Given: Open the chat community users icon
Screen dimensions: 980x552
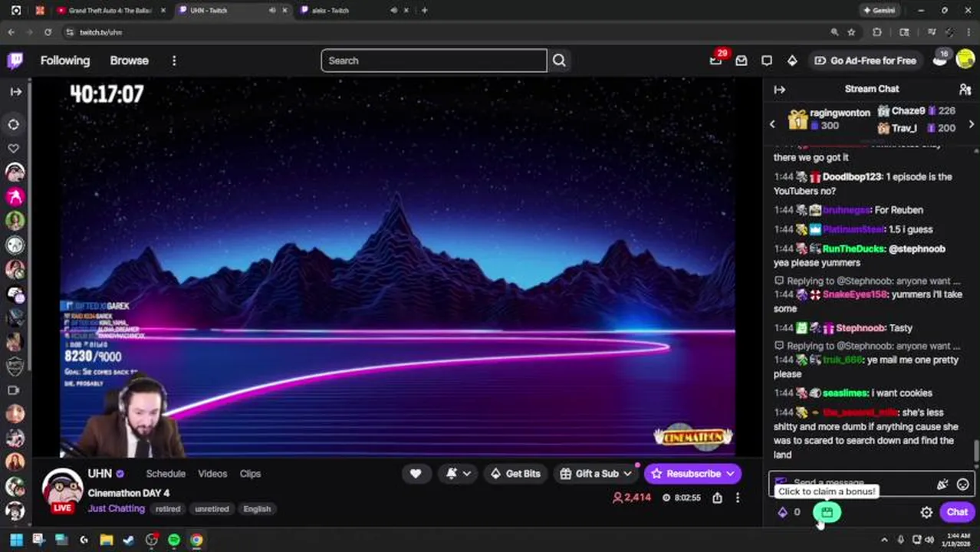Looking at the screenshot, I should [x=965, y=89].
